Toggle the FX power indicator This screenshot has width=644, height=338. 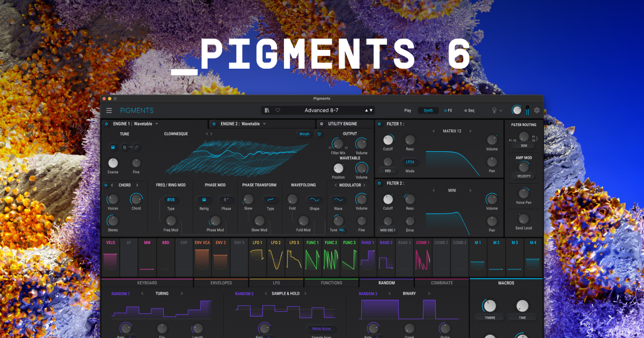click(445, 111)
